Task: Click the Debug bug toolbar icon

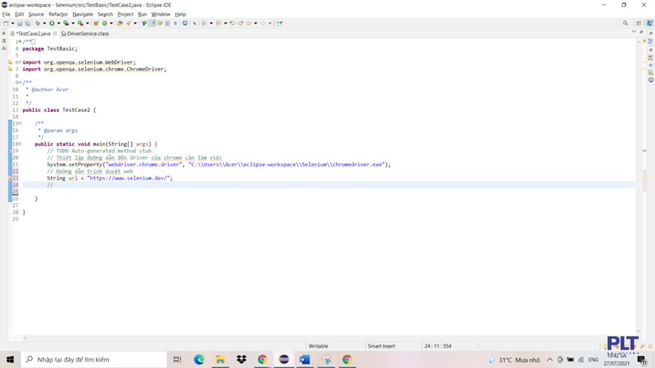Action: (38, 23)
